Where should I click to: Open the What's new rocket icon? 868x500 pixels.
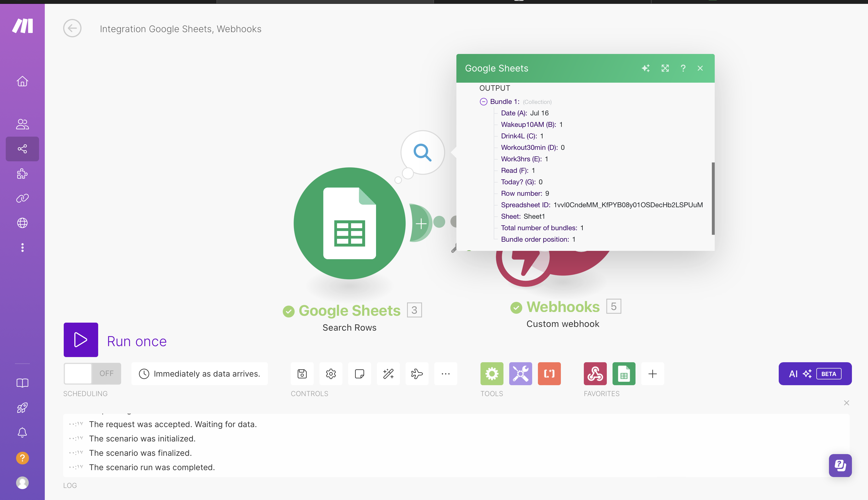pyautogui.click(x=22, y=408)
